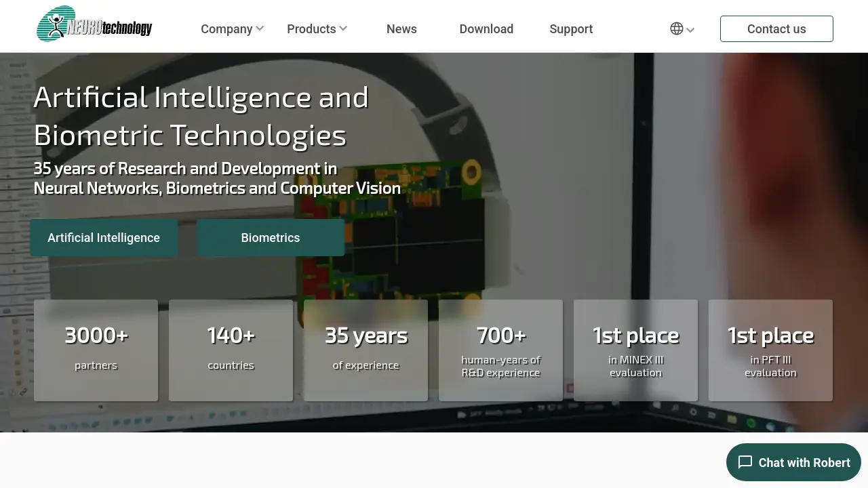Open the Download page
868x488 pixels.
[486, 29]
